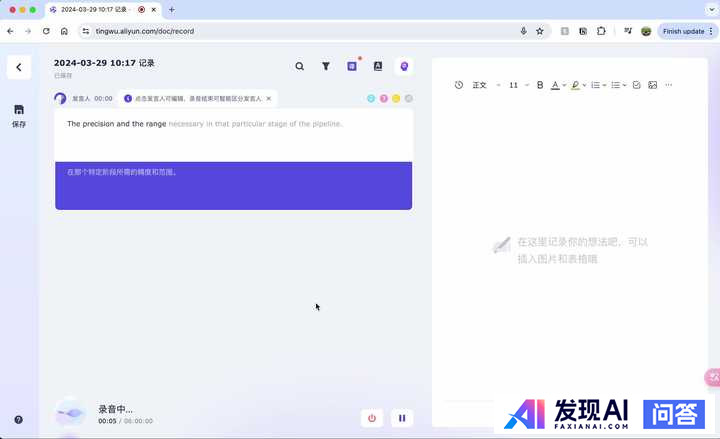The image size is (720, 439).
Task: Reload the page
Action: click(46, 31)
